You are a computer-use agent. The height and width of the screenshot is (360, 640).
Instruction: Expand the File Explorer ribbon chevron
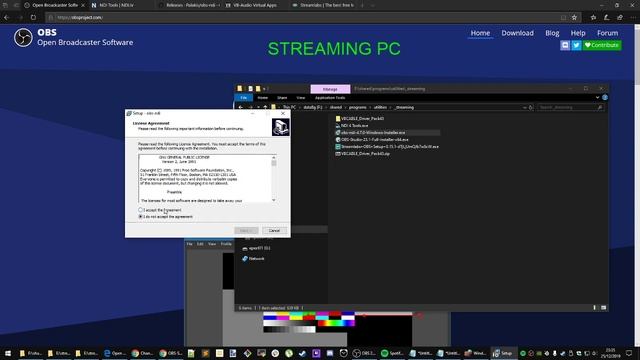point(597,98)
